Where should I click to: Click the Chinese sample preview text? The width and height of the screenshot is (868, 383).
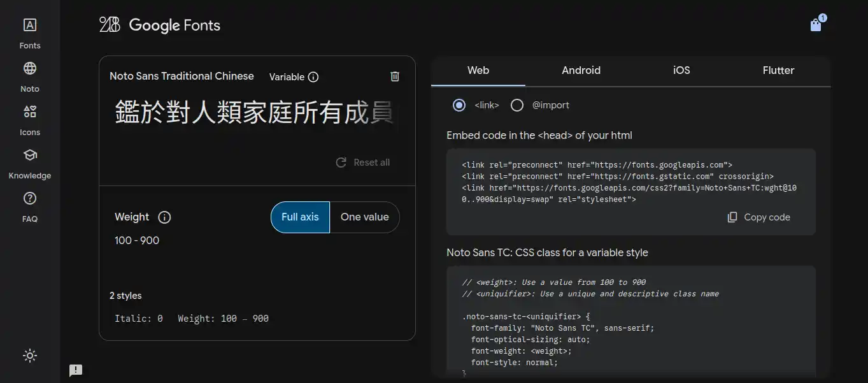click(x=255, y=112)
